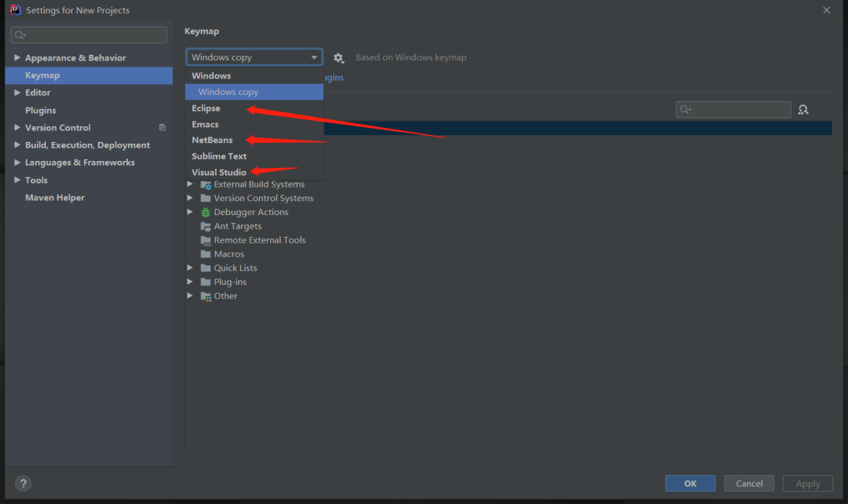Click the Plug-ins folder icon
Screen dimensions: 848x504
point(206,283)
